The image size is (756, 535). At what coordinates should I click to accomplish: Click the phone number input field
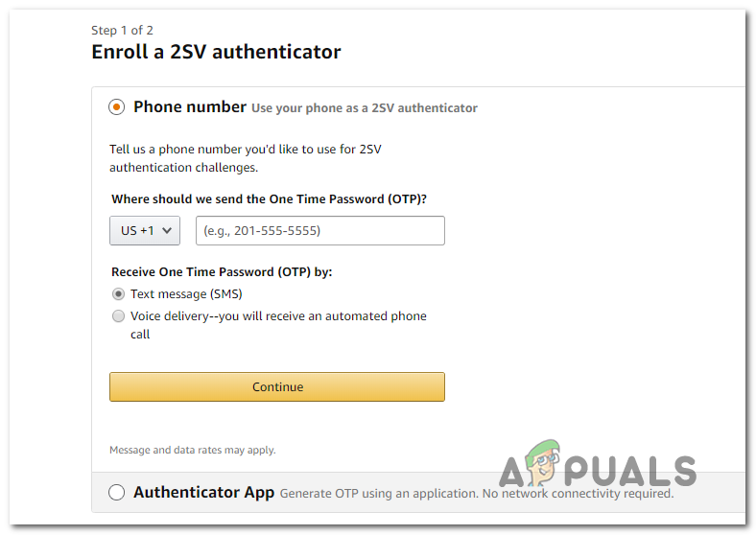(319, 230)
